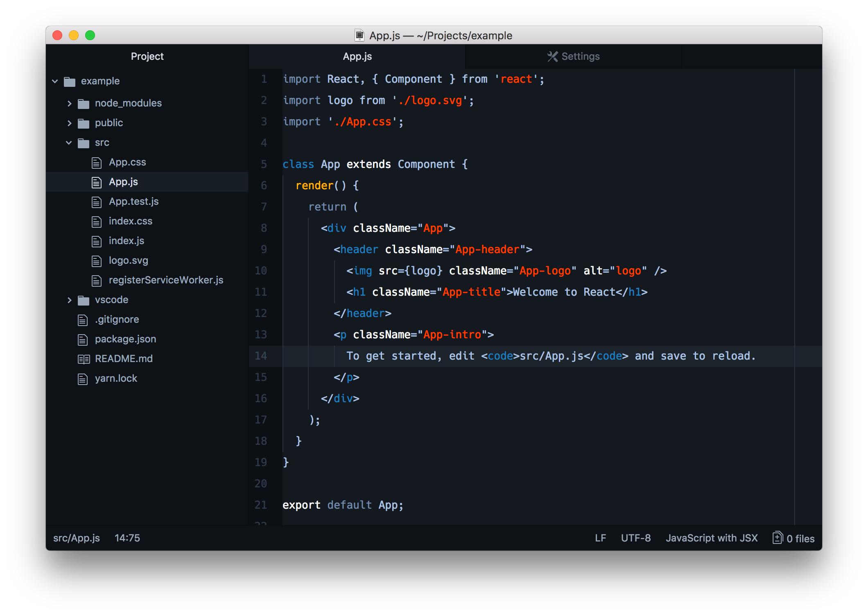Select the src folder icon
The height and width of the screenshot is (616, 868).
click(84, 143)
